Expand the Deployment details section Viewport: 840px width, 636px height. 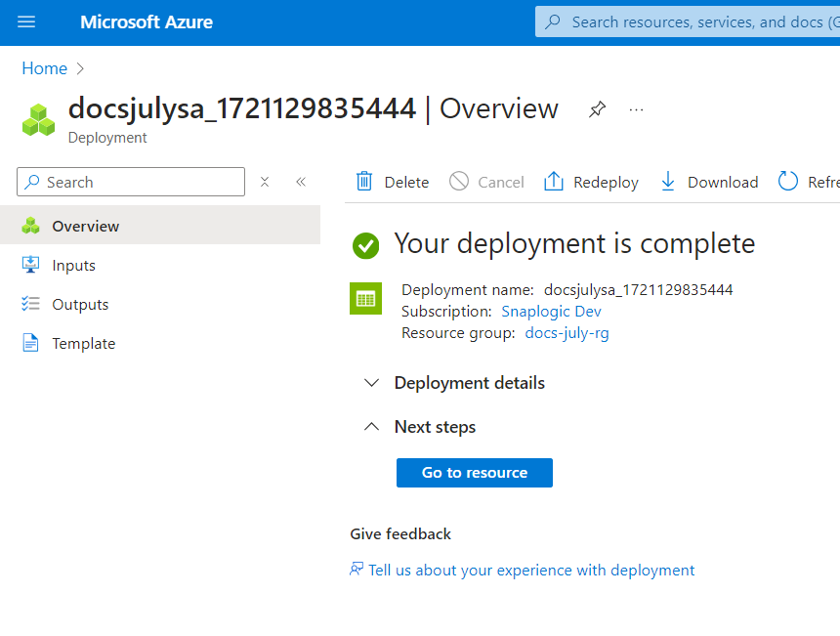(371, 383)
